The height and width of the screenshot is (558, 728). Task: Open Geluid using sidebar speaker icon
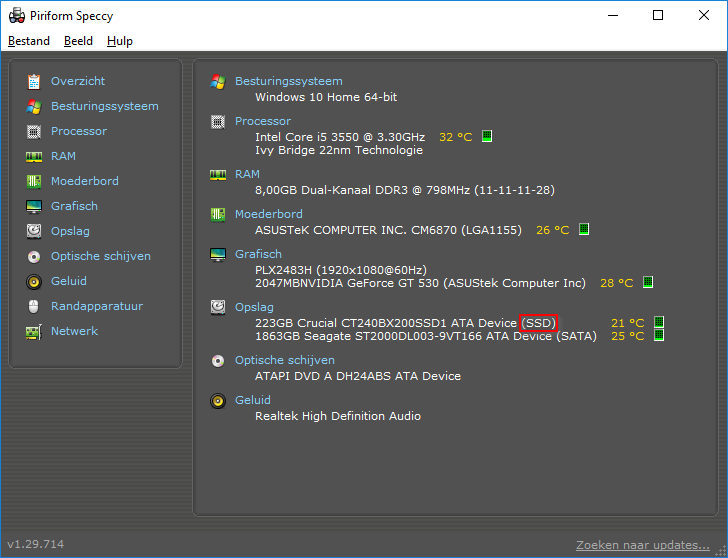tap(34, 281)
